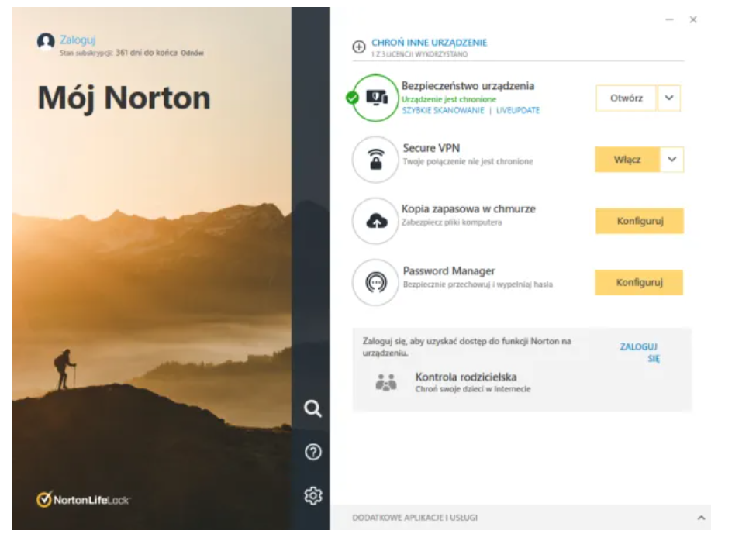This screenshot has width=756, height=534.
Task: Click the plus icon for Chroń inne urządzenie
Action: point(359,47)
